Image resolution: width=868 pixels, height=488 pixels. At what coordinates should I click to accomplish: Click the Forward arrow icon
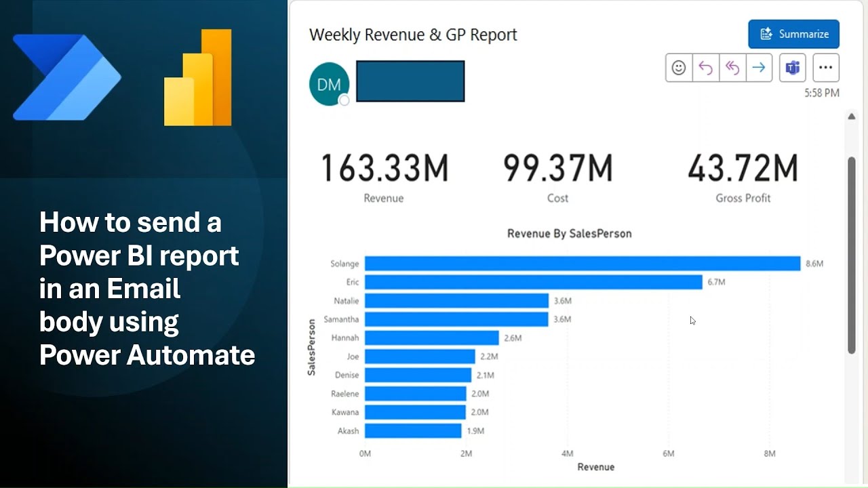pyautogui.click(x=759, y=68)
